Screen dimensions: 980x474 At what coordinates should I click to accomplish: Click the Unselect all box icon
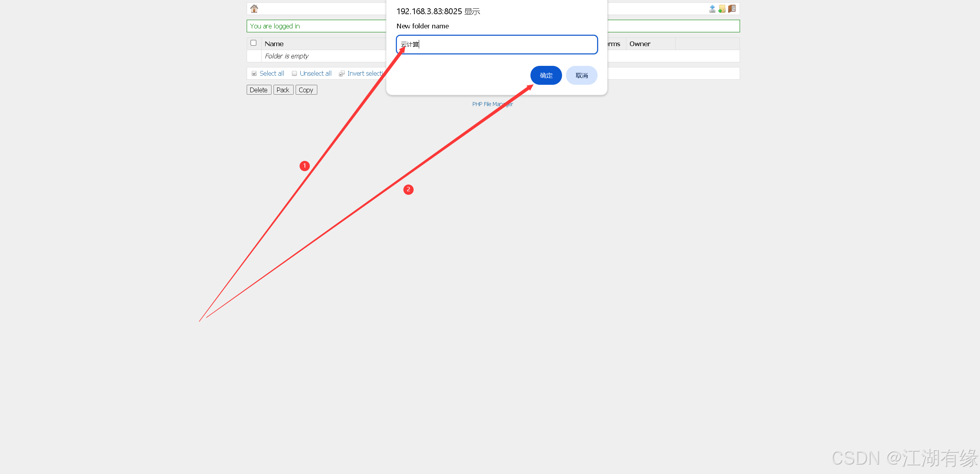click(294, 74)
